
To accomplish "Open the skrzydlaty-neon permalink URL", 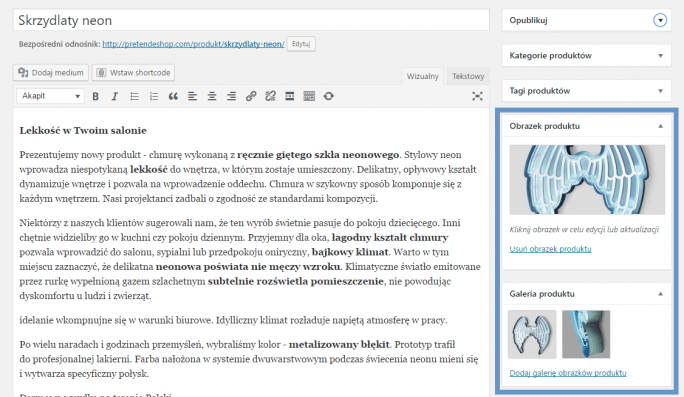I will (193, 44).
